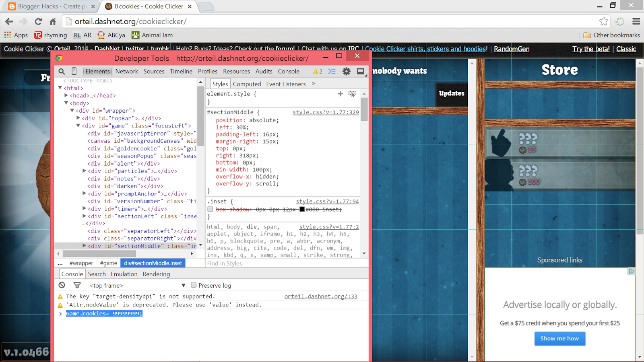Viewport: 644px width, 362px height.
Task: Click the Updates button in the game
Action: [452, 93]
